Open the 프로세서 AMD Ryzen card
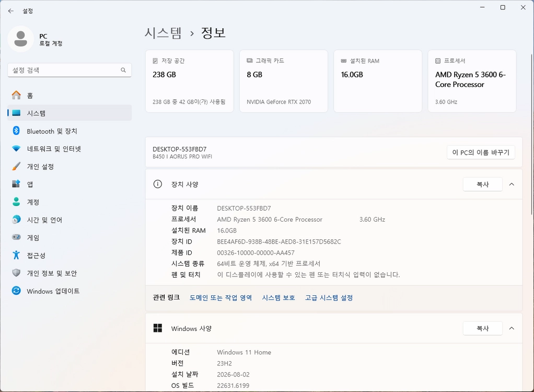 coord(472,81)
